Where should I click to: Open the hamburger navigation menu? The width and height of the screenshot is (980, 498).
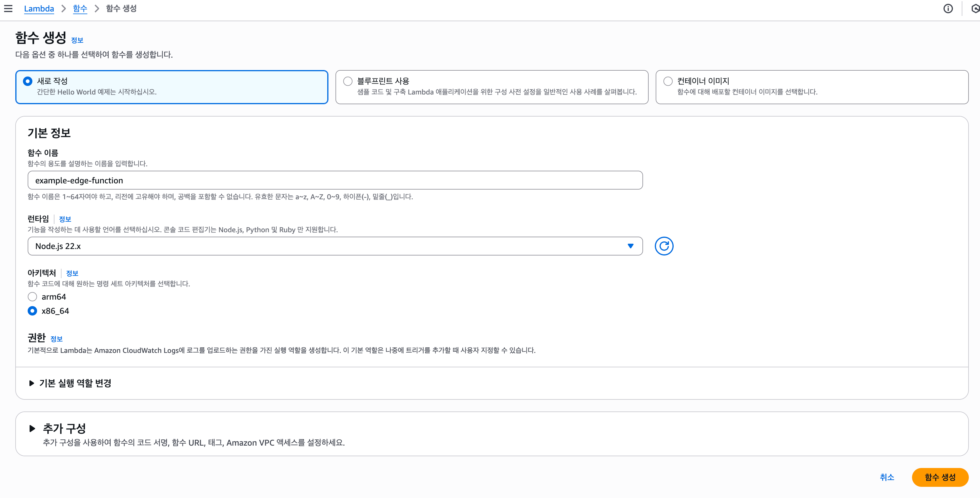pos(8,8)
